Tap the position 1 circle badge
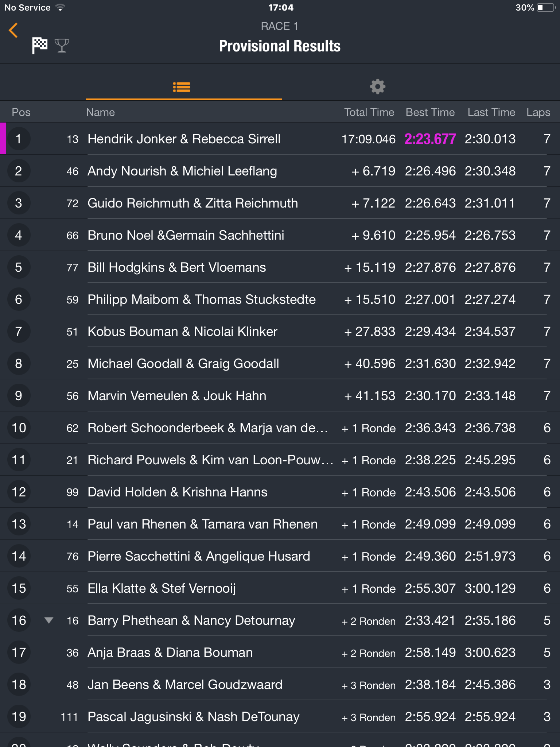This screenshot has height=747, width=560. [x=19, y=139]
